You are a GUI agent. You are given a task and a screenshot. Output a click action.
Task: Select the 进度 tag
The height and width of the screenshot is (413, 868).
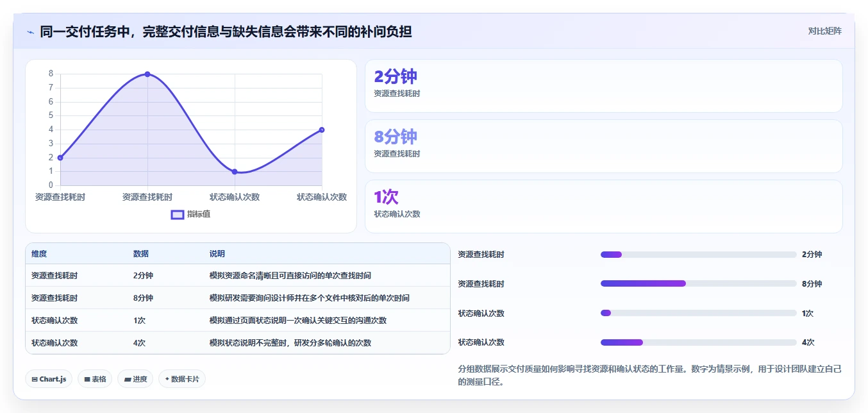click(x=135, y=379)
